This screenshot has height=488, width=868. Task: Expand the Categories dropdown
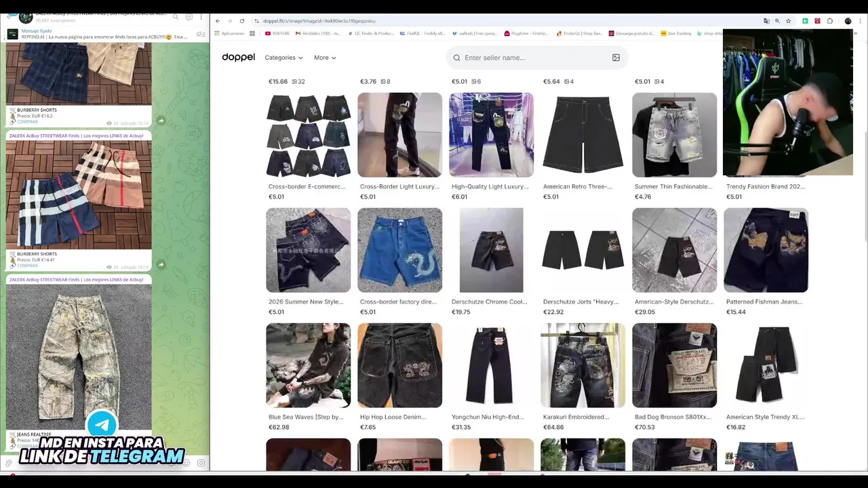pos(283,58)
